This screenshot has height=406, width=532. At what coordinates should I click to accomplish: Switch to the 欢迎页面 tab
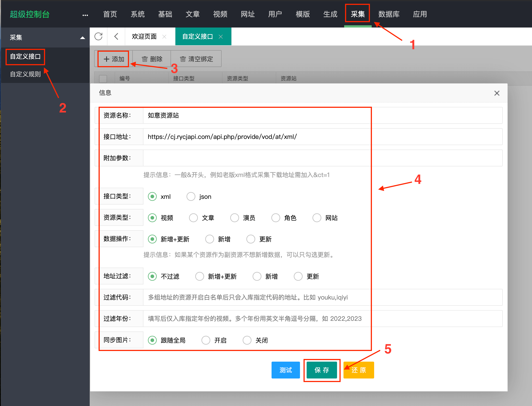pos(144,36)
